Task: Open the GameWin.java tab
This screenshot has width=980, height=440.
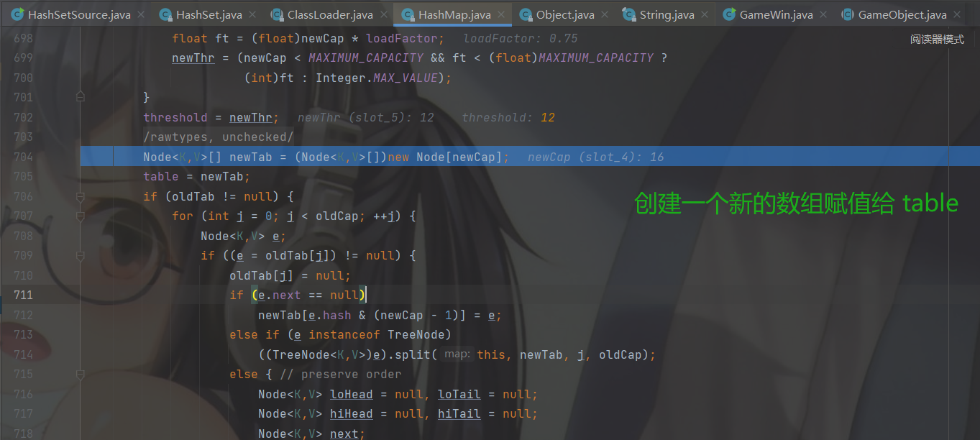Action: click(x=777, y=14)
